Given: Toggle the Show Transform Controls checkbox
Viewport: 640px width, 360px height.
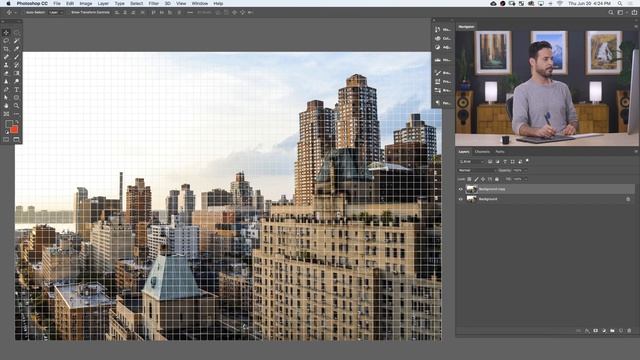Looking at the screenshot, I should coord(69,13).
